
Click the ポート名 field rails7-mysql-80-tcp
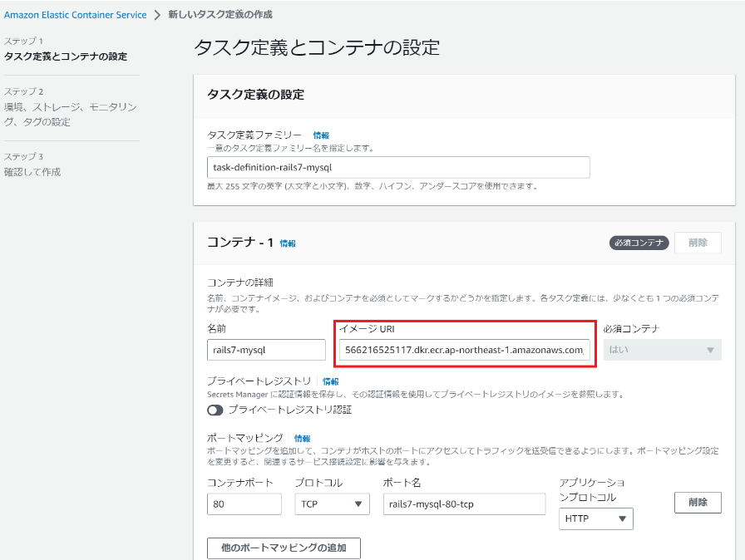pyautogui.click(x=464, y=504)
